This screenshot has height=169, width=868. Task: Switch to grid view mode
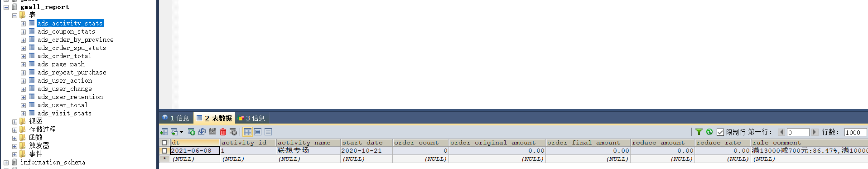point(248,132)
